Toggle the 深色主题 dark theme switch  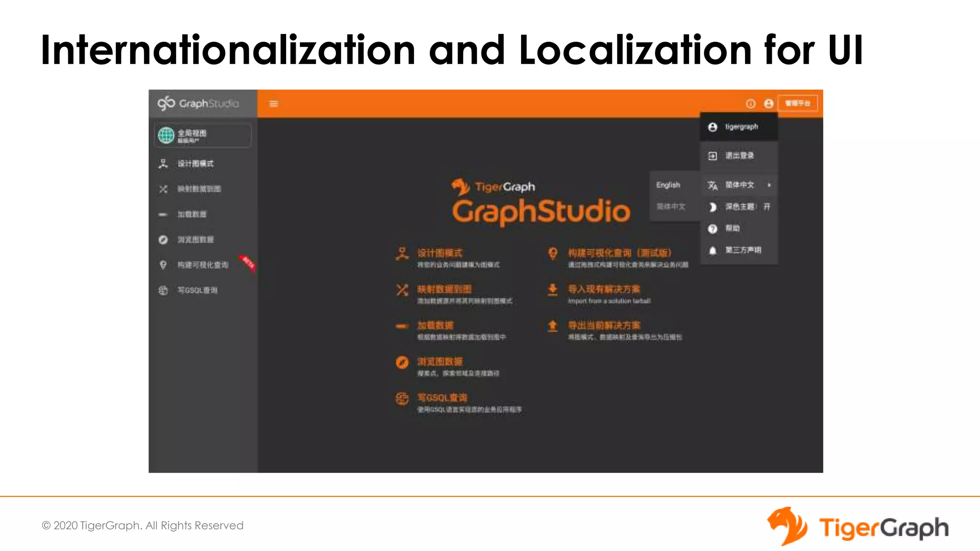[739, 207]
